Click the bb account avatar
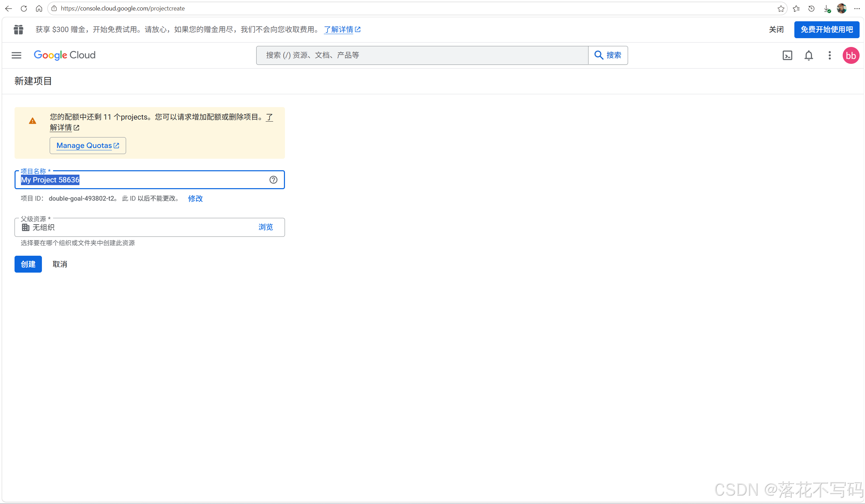The image size is (865, 504). pyautogui.click(x=850, y=56)
